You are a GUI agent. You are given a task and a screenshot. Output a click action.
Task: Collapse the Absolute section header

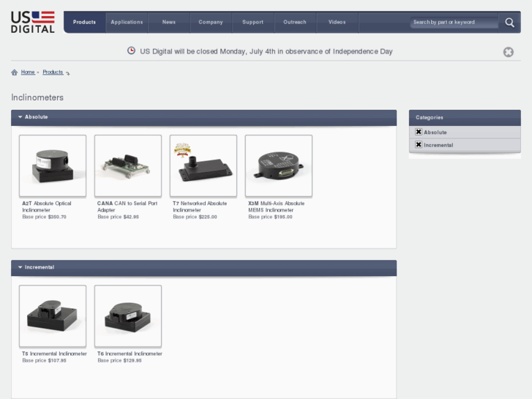tap(203, 117)
